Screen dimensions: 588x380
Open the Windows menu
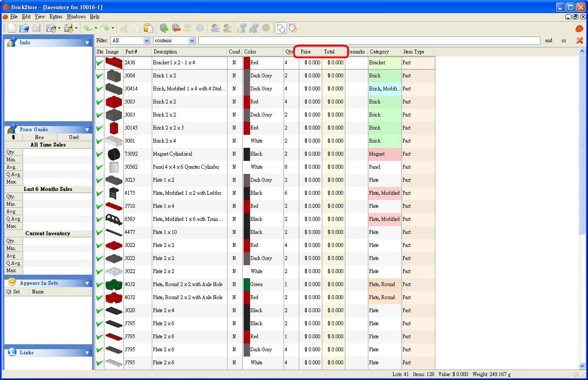76,17
